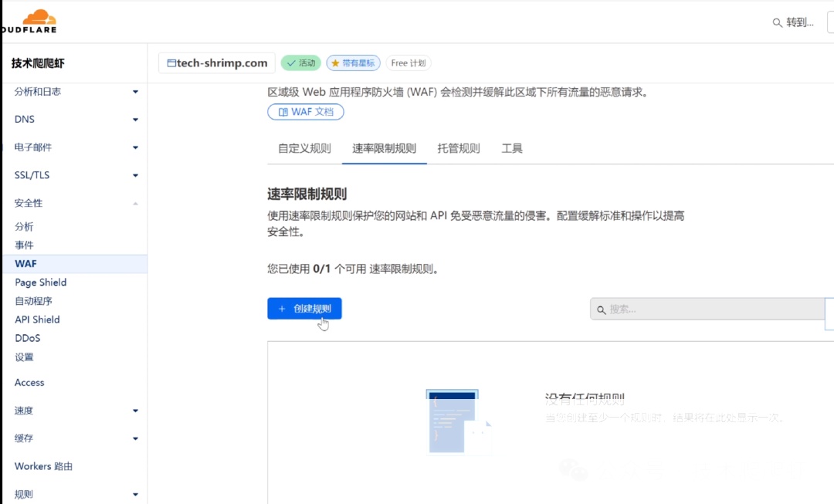The height and width of the screenshot is (504, 834).
Task: Expand the SSL/TLS sidebar section
Action: pyautogui.click(x=135, y=175)
